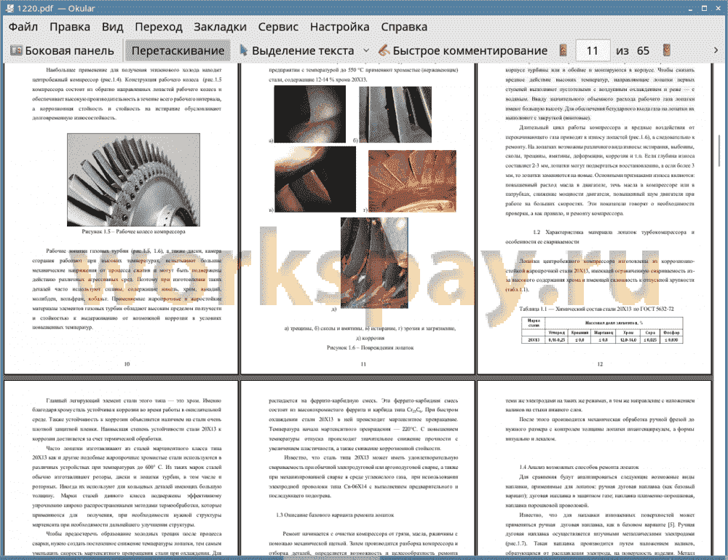Image resolution: width=728 pixels, height=560 pixels.
Task: Click the chemical composition table on page 12
Action: 602,330
